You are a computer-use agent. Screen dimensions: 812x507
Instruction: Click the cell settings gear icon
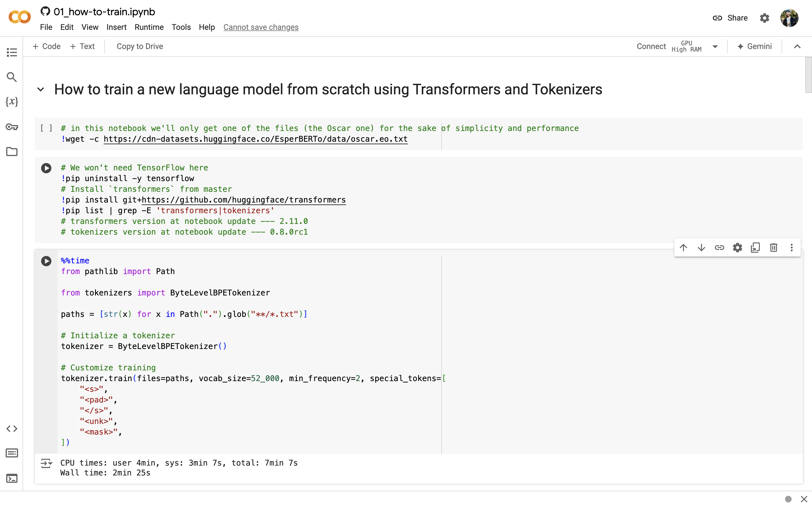(737, 248)
